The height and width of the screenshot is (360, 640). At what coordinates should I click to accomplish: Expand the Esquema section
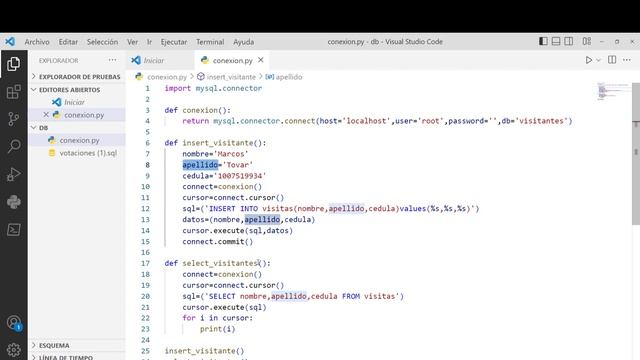pos(77,345)
